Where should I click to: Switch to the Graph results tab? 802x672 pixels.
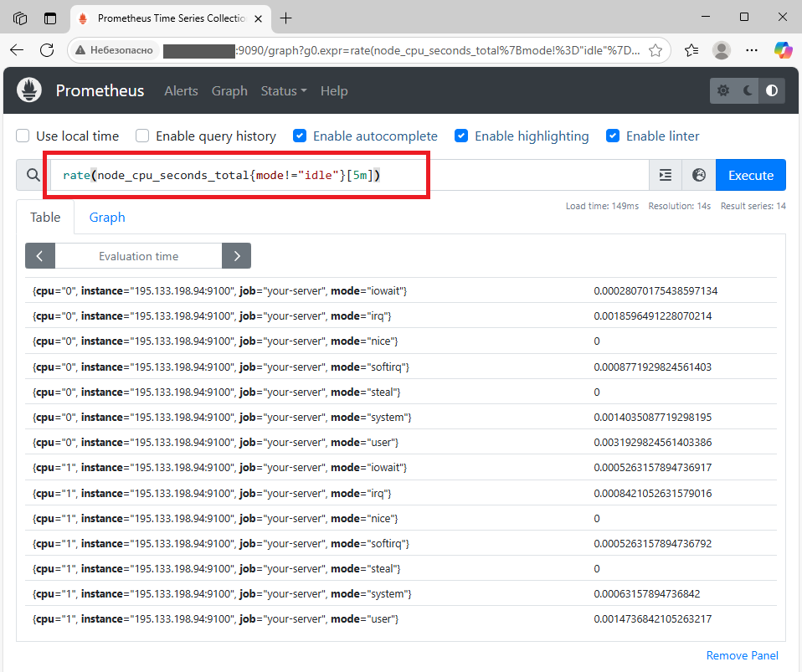click(x=107, y=218)
